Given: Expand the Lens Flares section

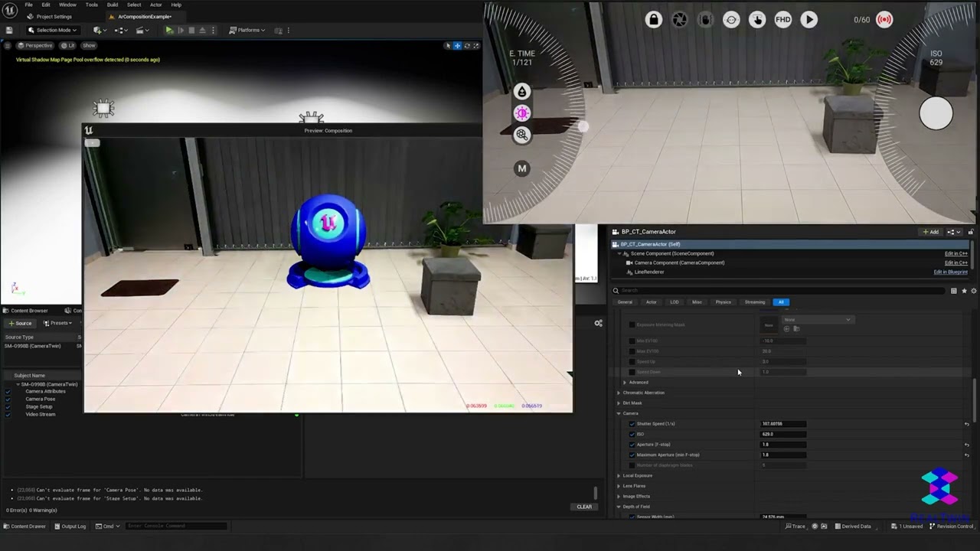Looking at the screenshot, I should coord(619,486).
